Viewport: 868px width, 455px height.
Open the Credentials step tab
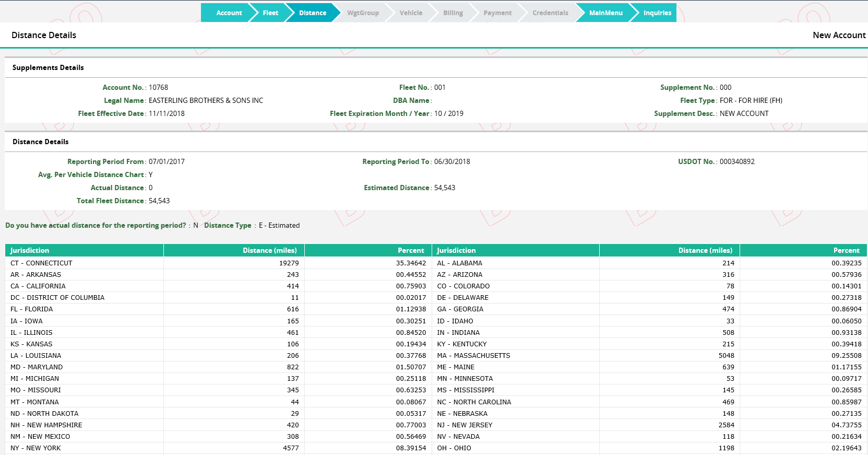tap(550, 13)
